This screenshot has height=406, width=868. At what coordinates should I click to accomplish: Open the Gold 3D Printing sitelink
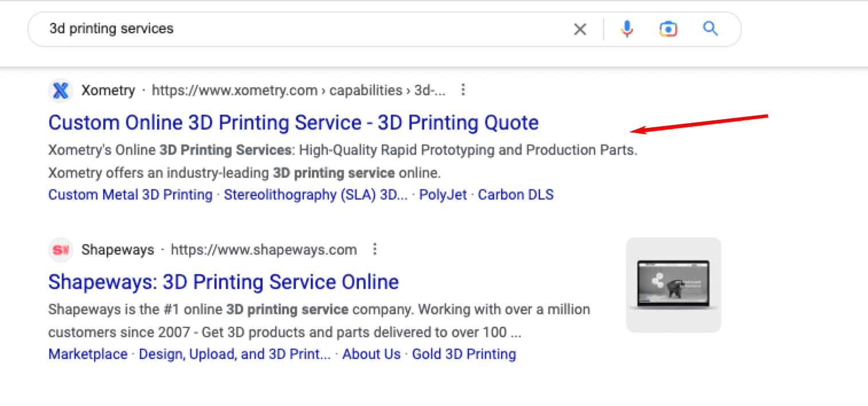(464, 354)
